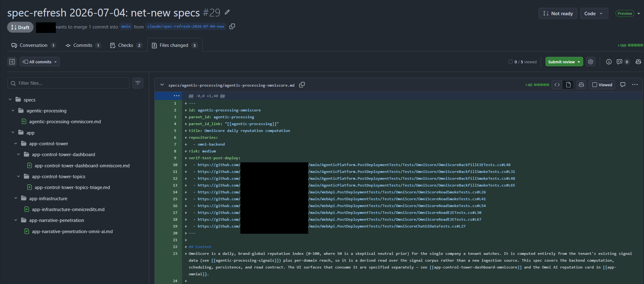Collapse the app-infrastructure folder

(16, 198)
